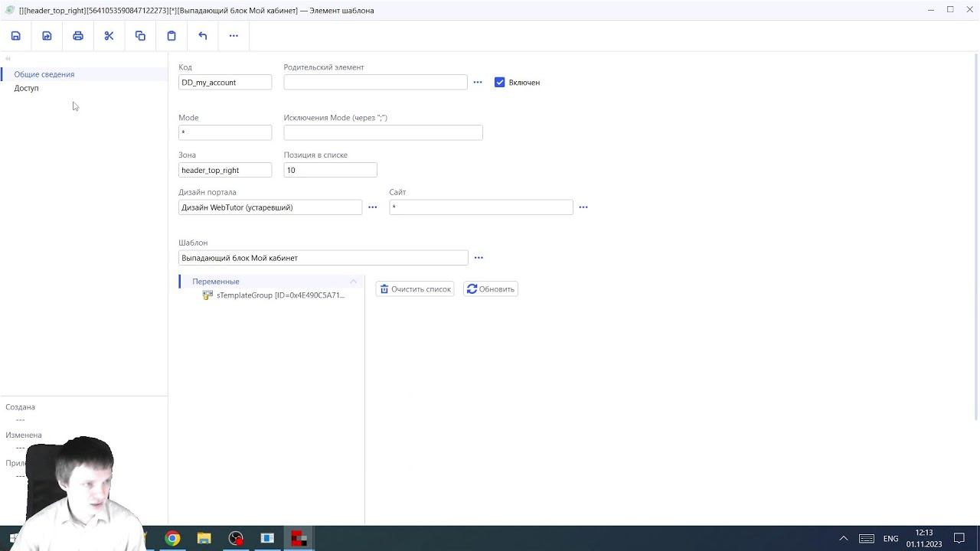Print using the printer toolbar icon

coord(78,36)
